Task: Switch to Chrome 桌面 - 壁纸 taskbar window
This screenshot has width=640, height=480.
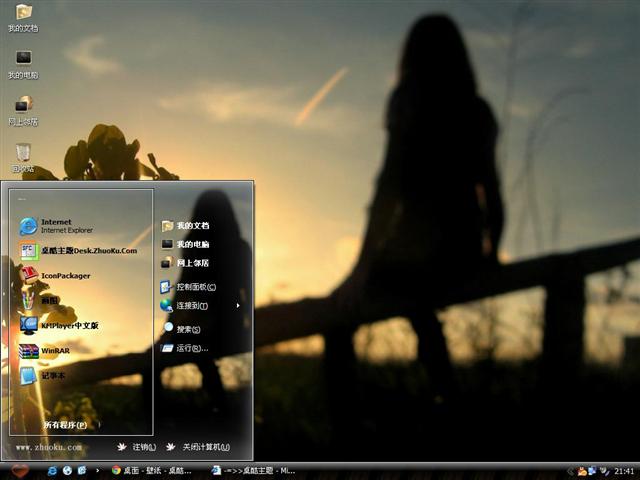Action: point(152,471)
